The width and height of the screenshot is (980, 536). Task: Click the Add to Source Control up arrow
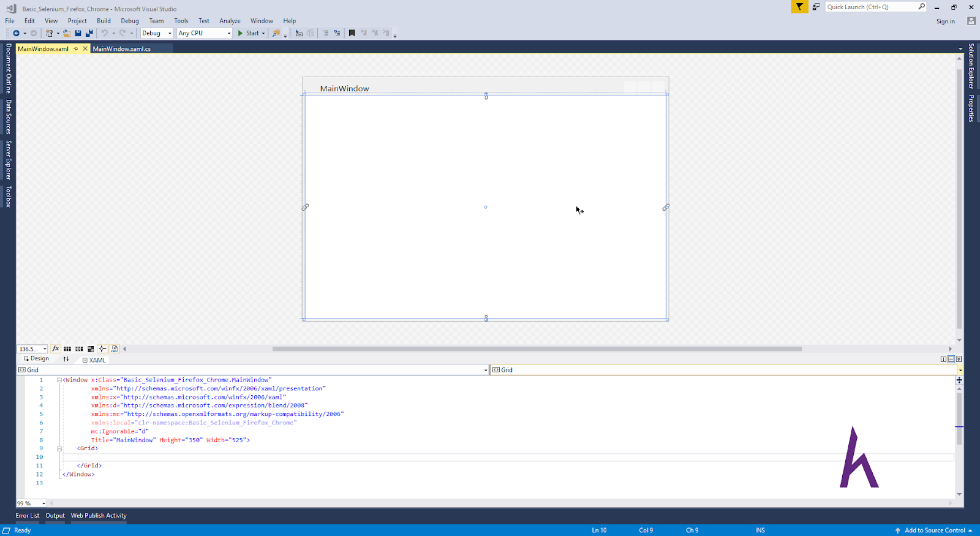tap(898, 530)
